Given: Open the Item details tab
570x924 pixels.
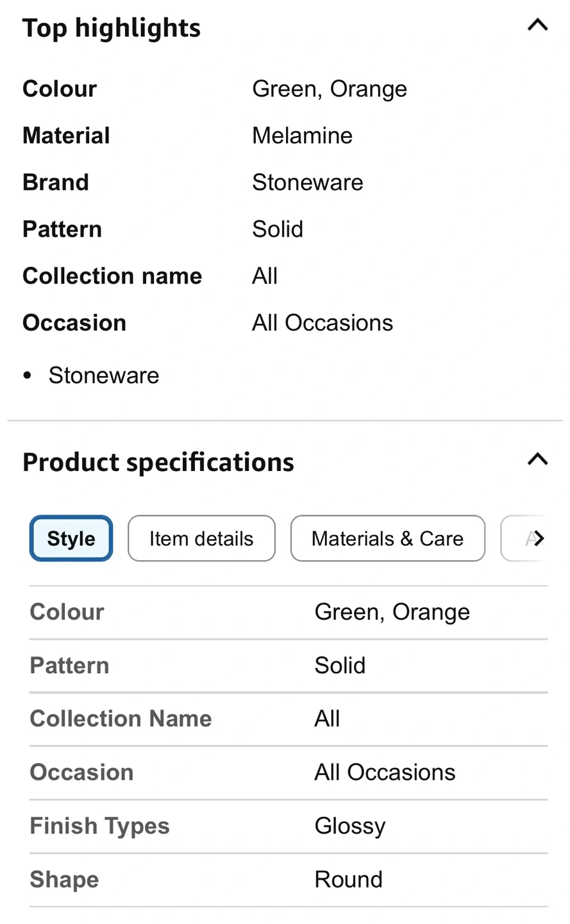Looking at the screenshot, I should (x=201, y=538).
